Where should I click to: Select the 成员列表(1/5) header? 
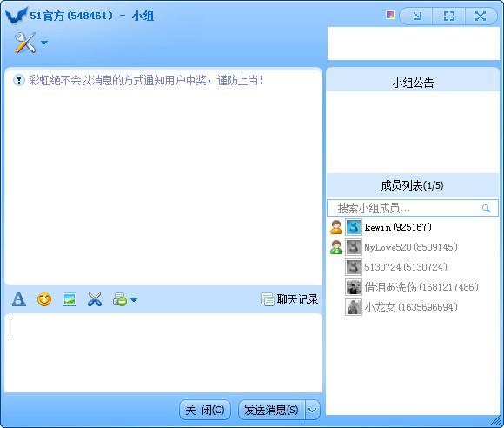(413, 185)
